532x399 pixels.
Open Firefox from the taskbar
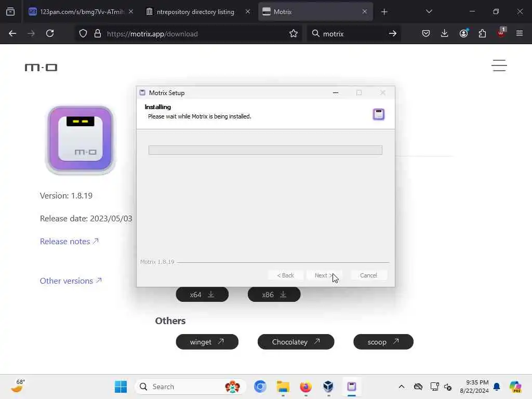305,387
